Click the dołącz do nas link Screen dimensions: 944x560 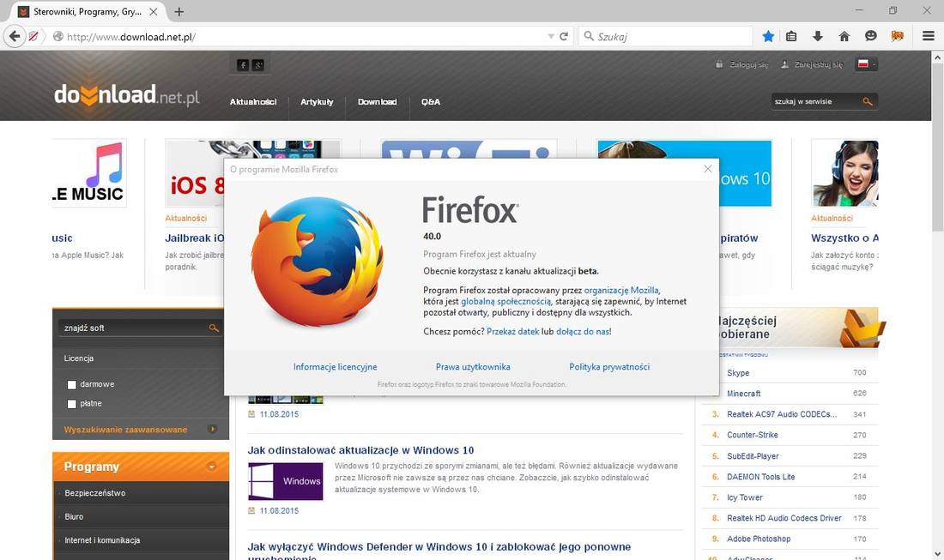[x=582, y=331]
